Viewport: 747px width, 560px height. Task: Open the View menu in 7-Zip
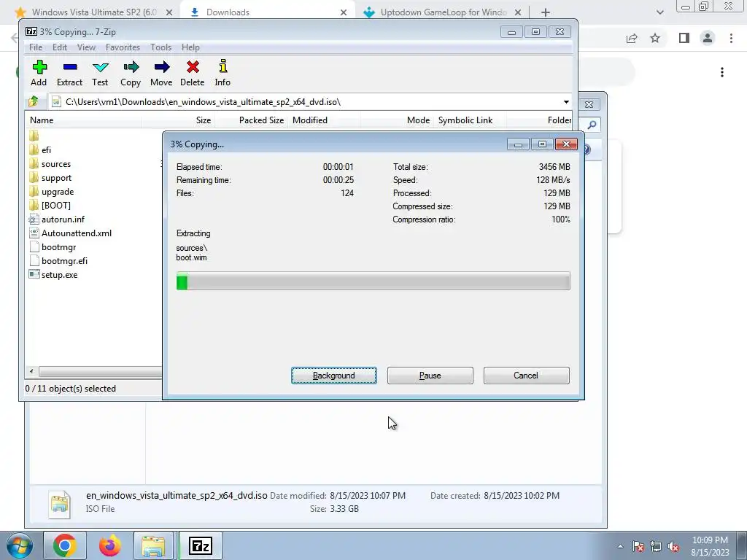pyautogui.click(x=86, y=47)
